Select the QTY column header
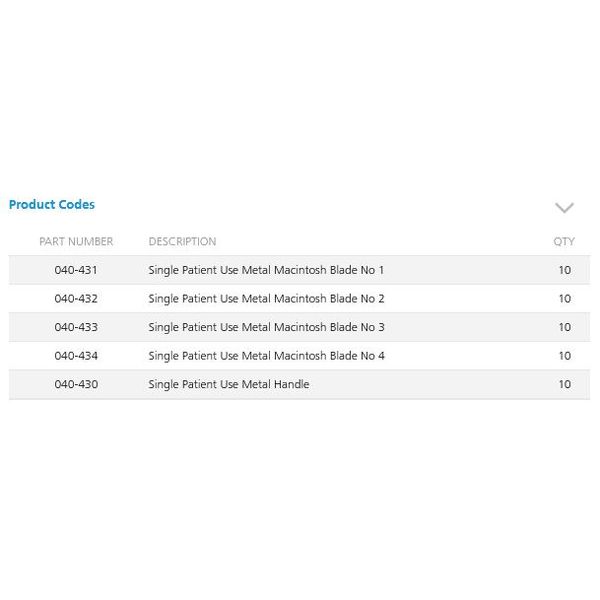The height and width of the screenshot is (600, 600). point(564,241)
